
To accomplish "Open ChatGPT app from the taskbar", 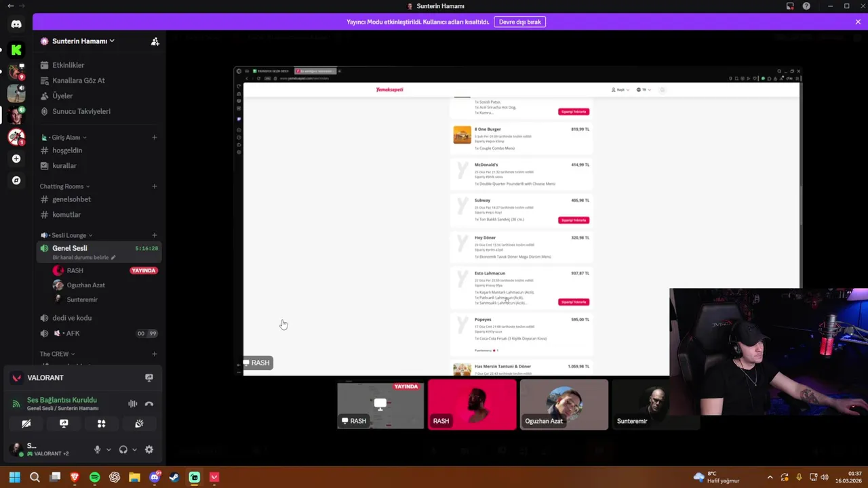I will point(115,477).
